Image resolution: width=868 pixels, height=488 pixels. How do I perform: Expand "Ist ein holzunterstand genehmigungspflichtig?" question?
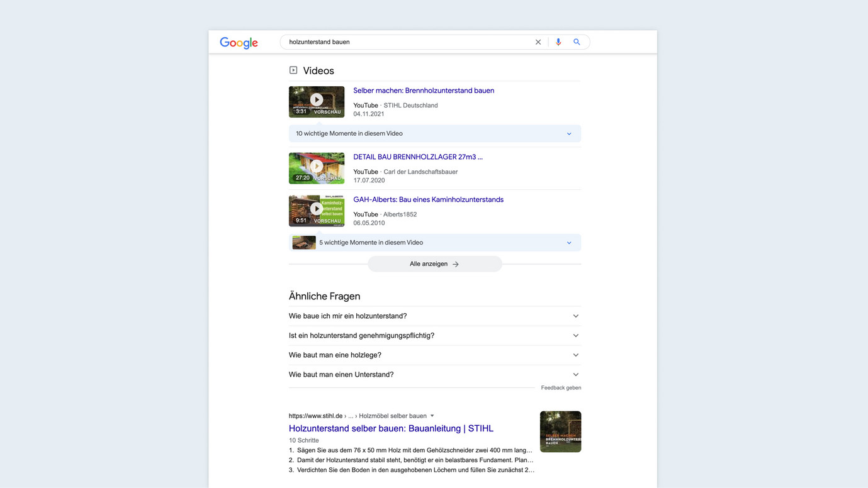click(x=434, y=336)
